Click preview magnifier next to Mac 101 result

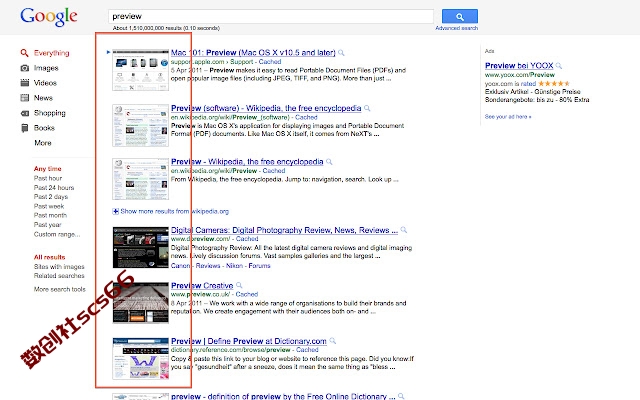coord(341,53)
